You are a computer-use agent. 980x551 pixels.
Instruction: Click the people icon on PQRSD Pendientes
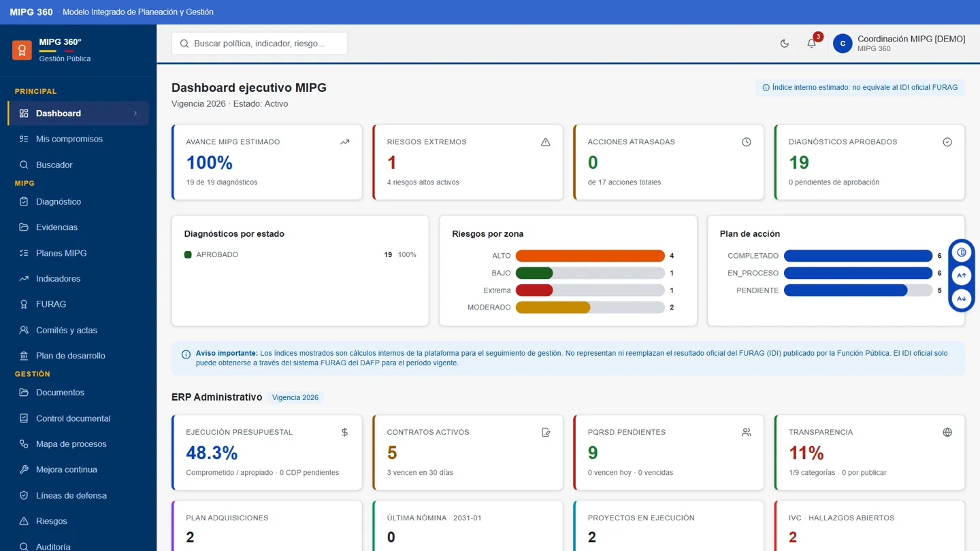[x=747, y=432]
